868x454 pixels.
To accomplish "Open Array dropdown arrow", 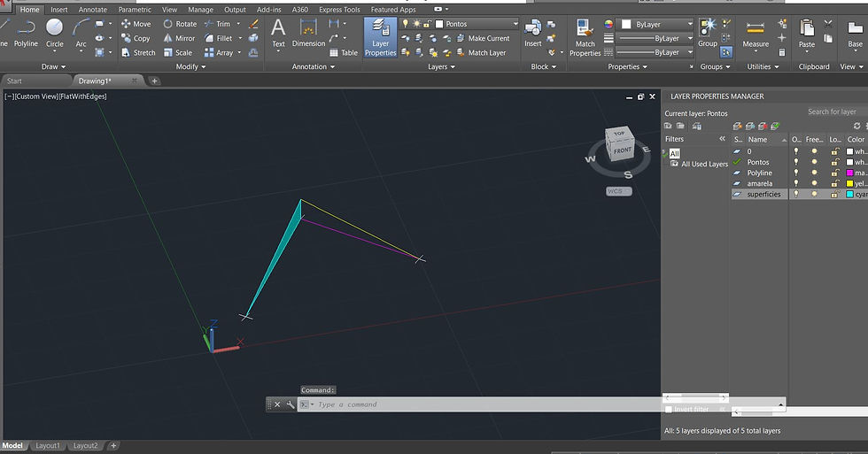I will pyautogui.click(x=239, y=52).
